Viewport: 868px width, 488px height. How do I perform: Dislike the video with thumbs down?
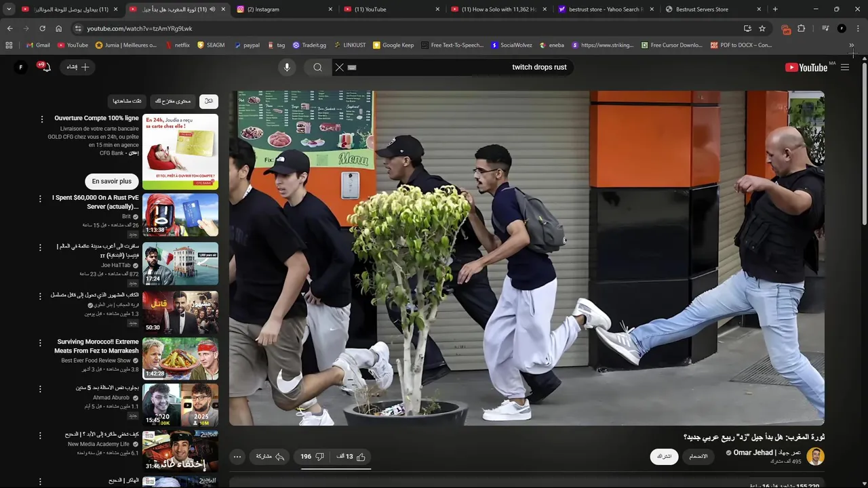click(313, 457)
